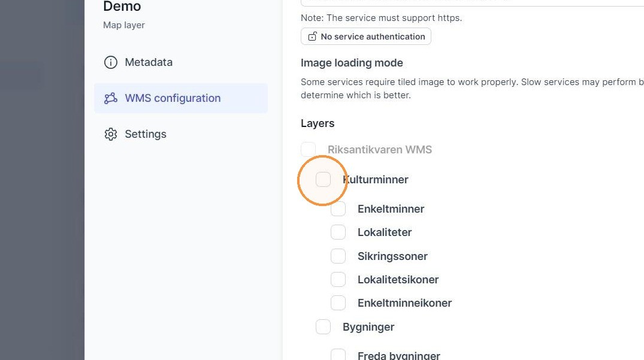Screen dimensions: 644x360
Task: Click the Sikringssoner layer label
Action: click(392, 256)
